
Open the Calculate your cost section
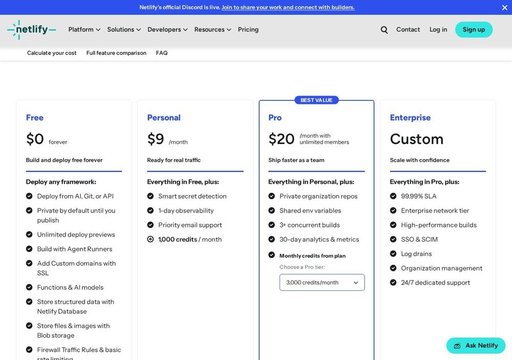click(52, 53)
